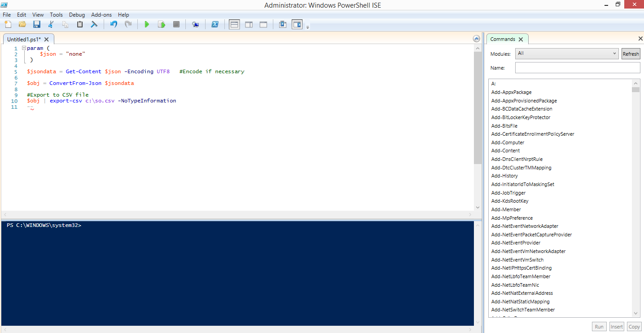The image size is (644, 333).
Task: Collapse the param code block with the minus expander
Action: click(x=23, y=48)
